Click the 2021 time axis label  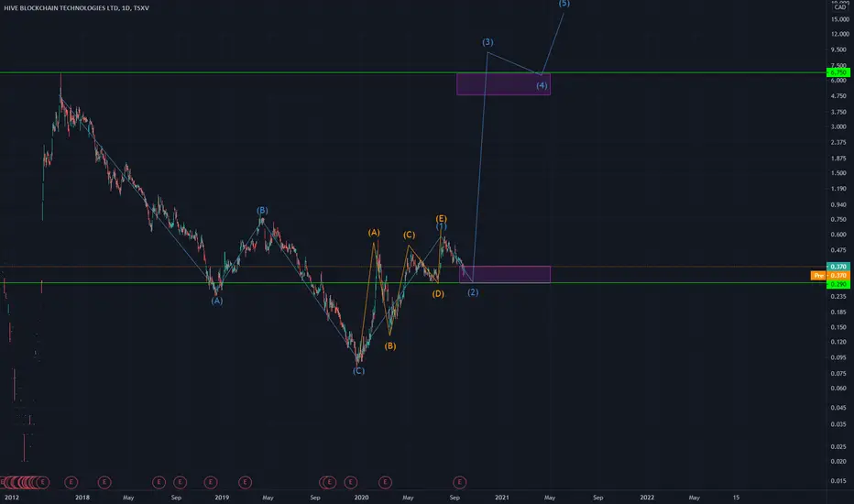coord(501,498)
